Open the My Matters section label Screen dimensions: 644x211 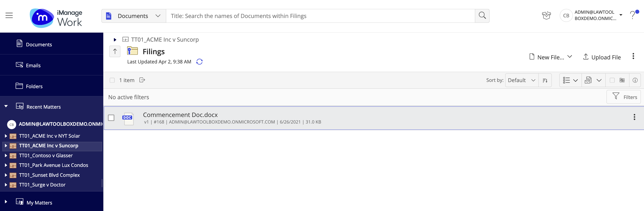point(39,202)
